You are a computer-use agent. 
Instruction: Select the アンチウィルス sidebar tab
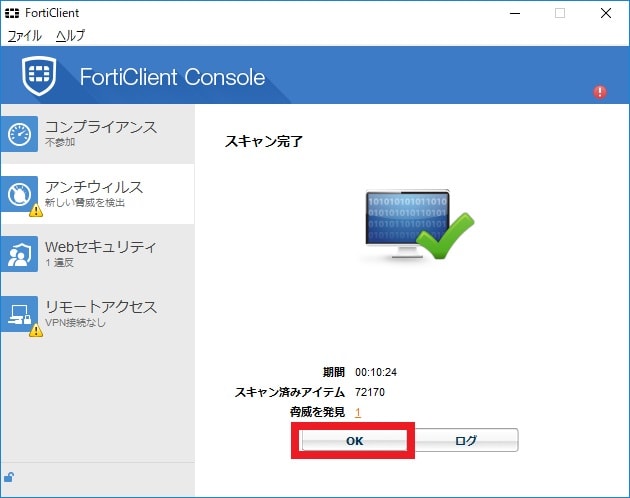point(98,194)
